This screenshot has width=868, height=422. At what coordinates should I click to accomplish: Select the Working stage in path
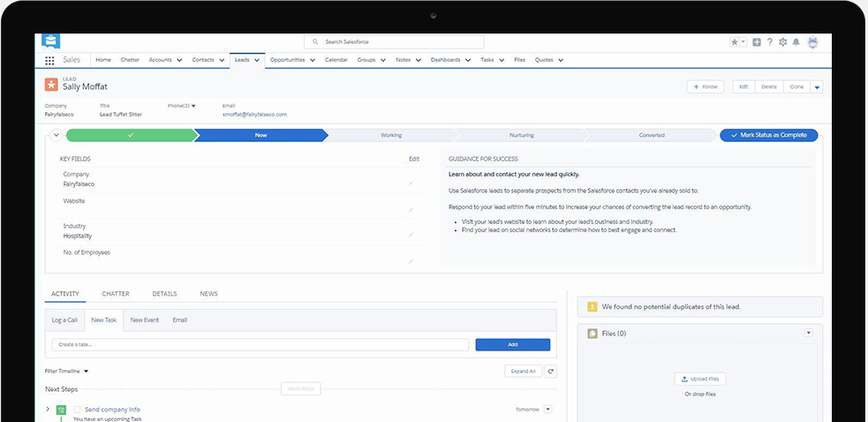pyautogui.click(x=390, y=135)
